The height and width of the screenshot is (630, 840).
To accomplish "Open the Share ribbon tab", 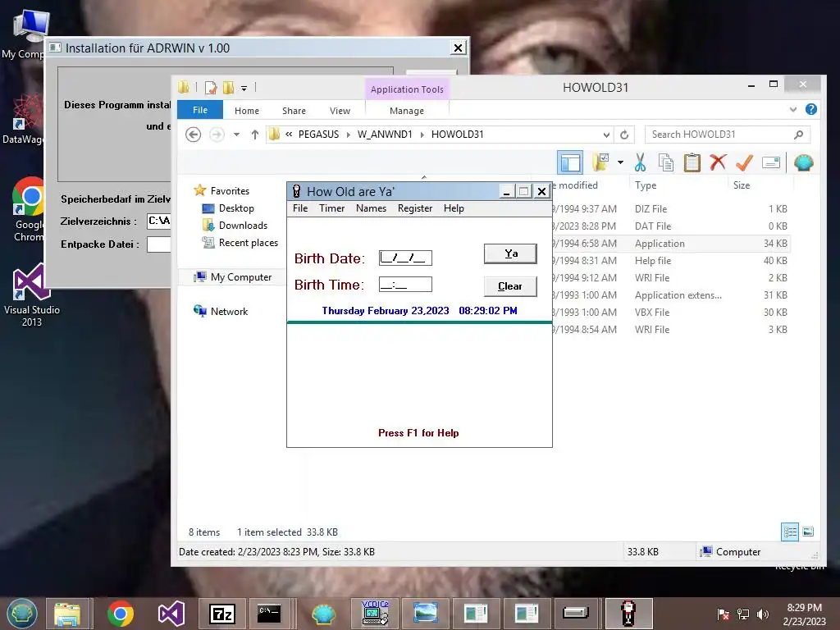I will pyautogui.click(x=294, y=111).
